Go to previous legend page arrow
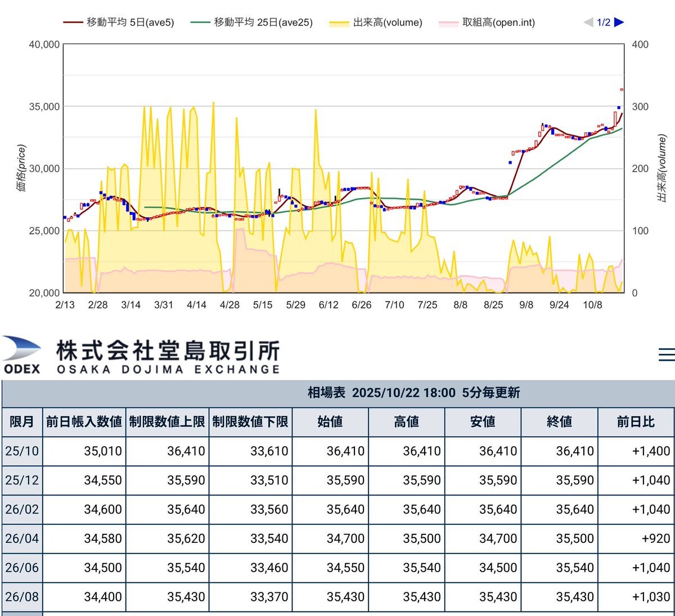 tap(588, 23)
